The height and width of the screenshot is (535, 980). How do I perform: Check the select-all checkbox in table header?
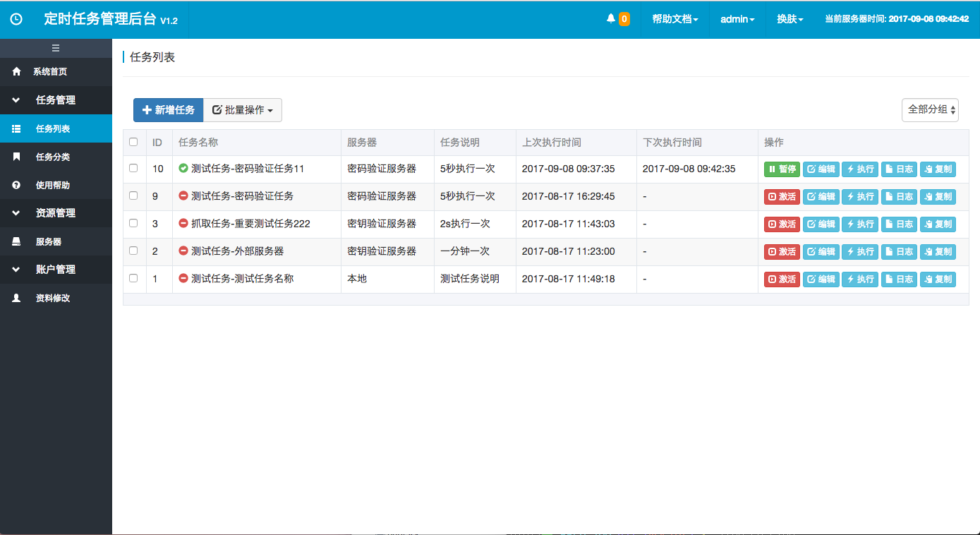(x=133, y=142)
